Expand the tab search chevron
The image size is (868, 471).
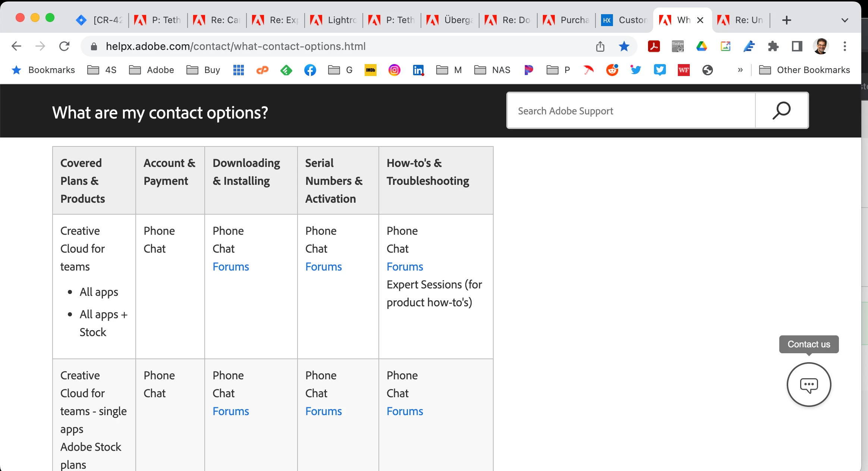(845, 20)
